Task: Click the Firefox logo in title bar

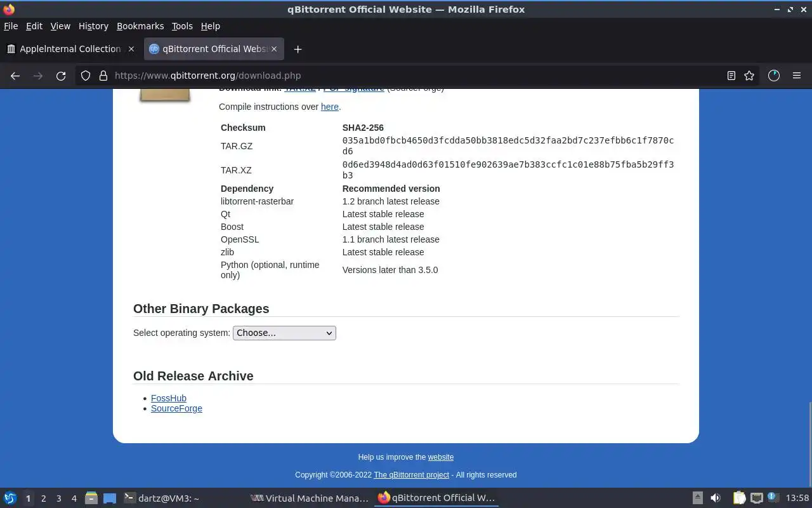Action: click(9, 10)
